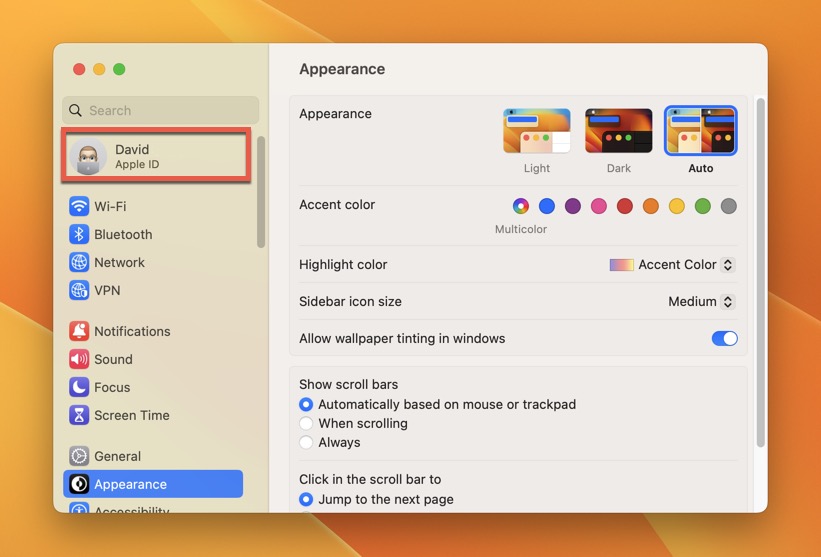Viewport: 821px width, 557px height.
Task: Click the Search field in sidebar
Action: [161, 110]
